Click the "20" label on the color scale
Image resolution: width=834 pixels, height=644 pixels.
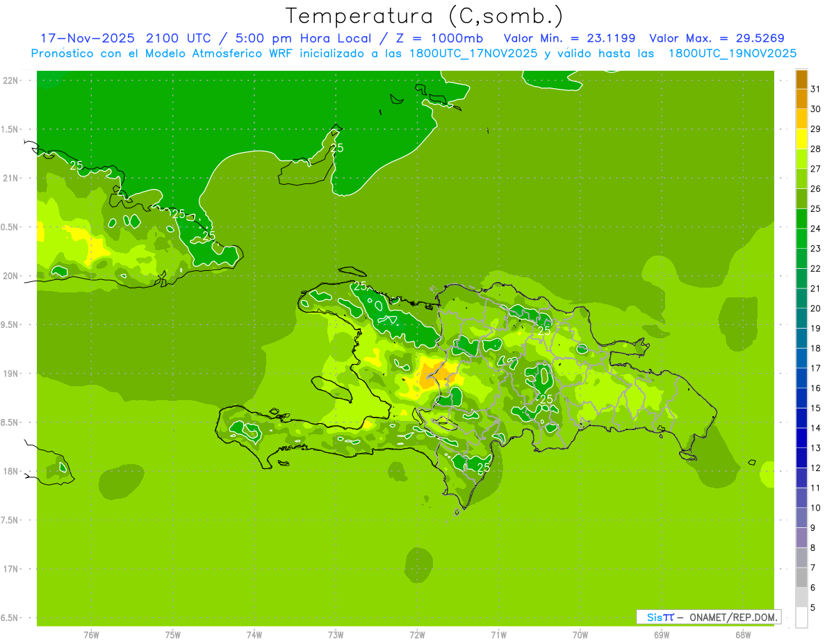tap(816, 308)
